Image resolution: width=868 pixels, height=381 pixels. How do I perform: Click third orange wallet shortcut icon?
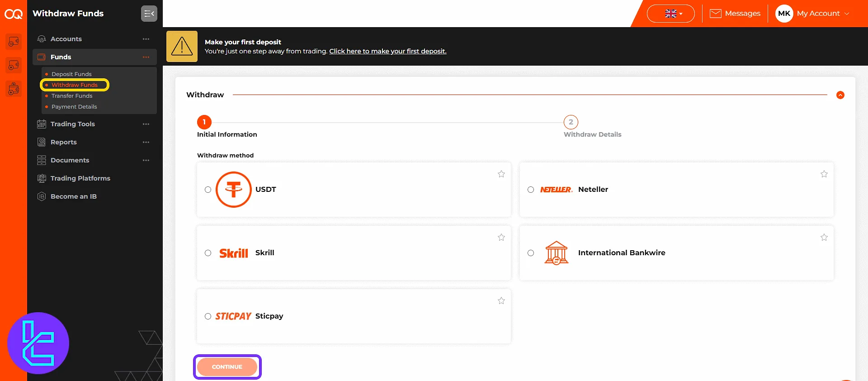(x=14, y=89)
